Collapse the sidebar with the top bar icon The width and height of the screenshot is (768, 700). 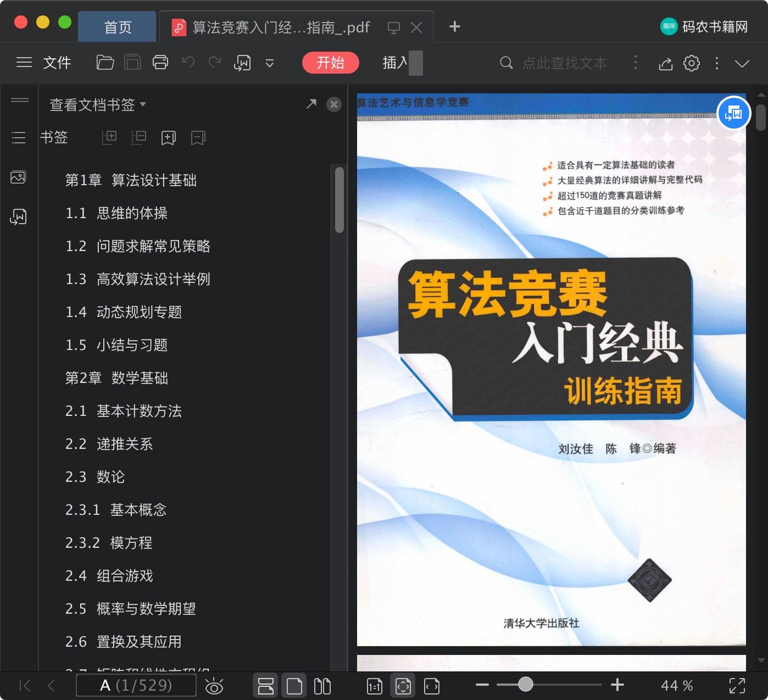click(20, 100)
